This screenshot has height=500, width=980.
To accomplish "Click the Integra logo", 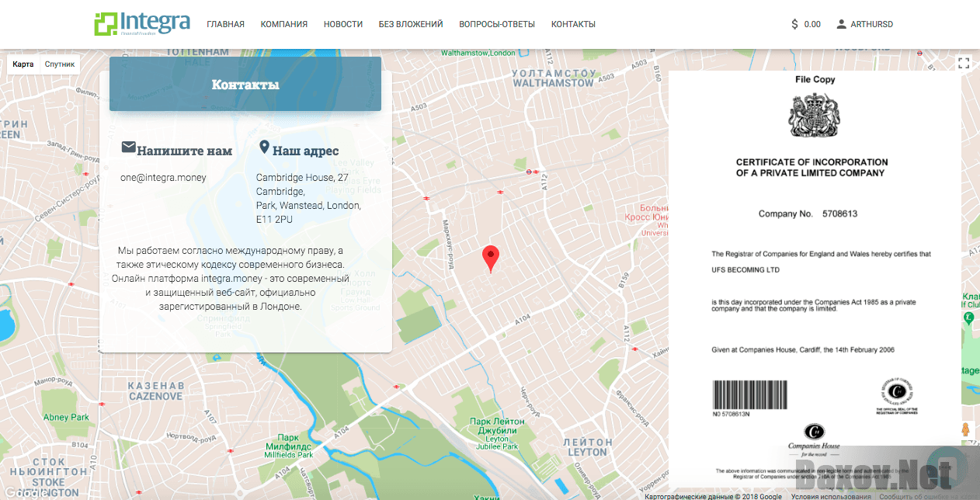I will pyautogui.click(x=142, y=23).
